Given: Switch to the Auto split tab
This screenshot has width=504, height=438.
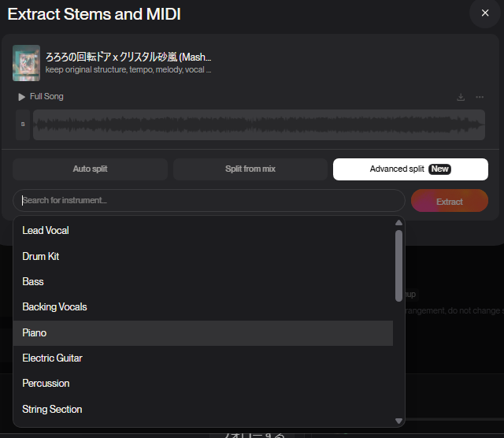Looking at the screenshot, I should tap(90, 169).
